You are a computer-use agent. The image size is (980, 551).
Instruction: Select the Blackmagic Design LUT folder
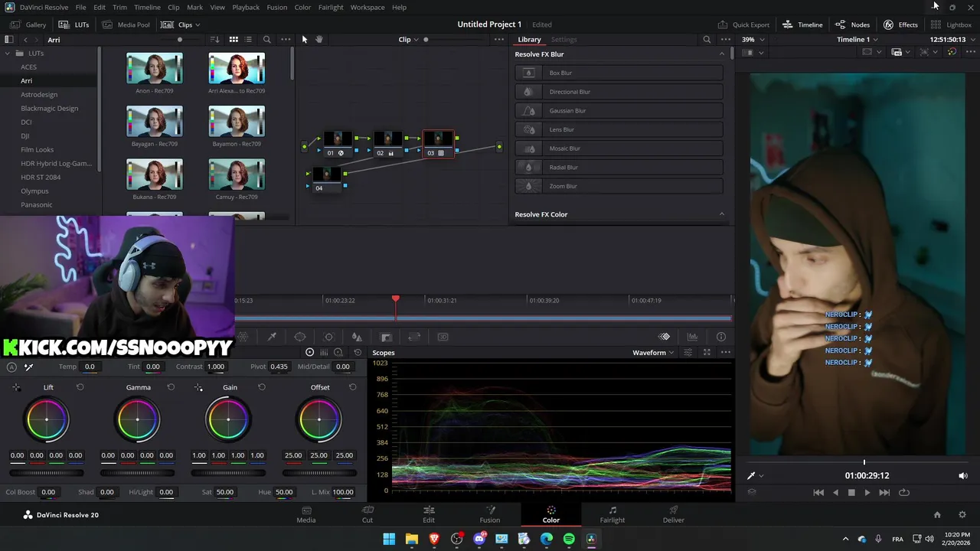(x=49, y=108)
